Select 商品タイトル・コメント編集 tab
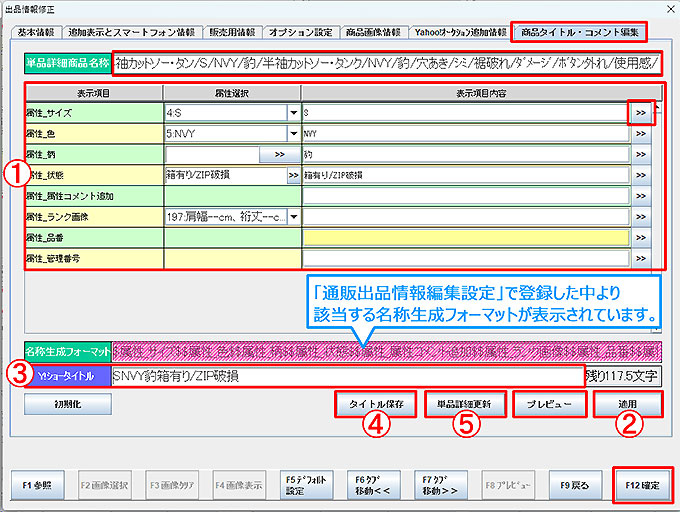 [x=579, y=32]
